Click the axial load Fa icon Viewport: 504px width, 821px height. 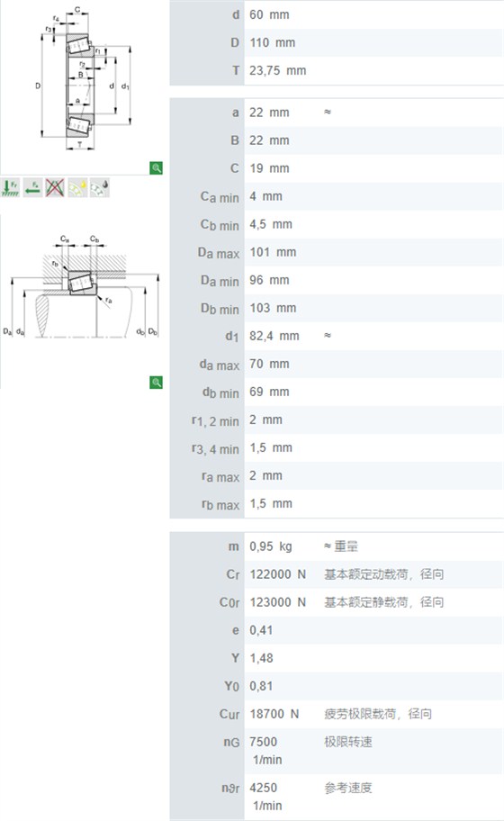tap(32, 187)
